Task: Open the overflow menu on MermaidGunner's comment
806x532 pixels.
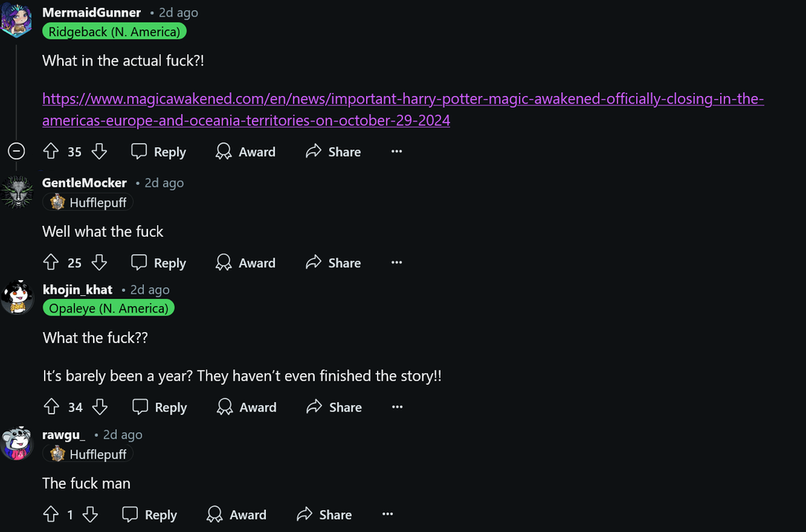Action: pyautogui.click(x=396, y=151)
